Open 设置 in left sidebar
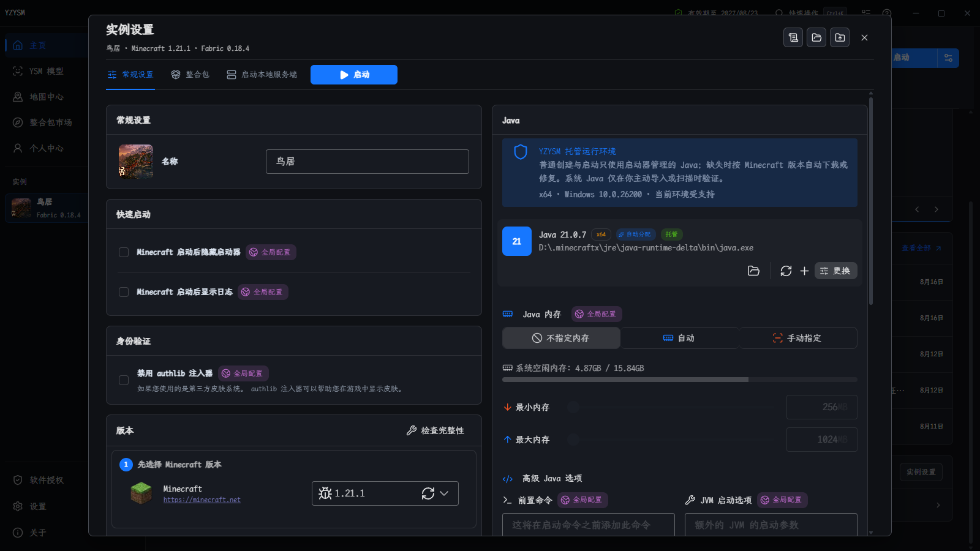The width and height of the screenshot is (980, 551). pos(48,506)
